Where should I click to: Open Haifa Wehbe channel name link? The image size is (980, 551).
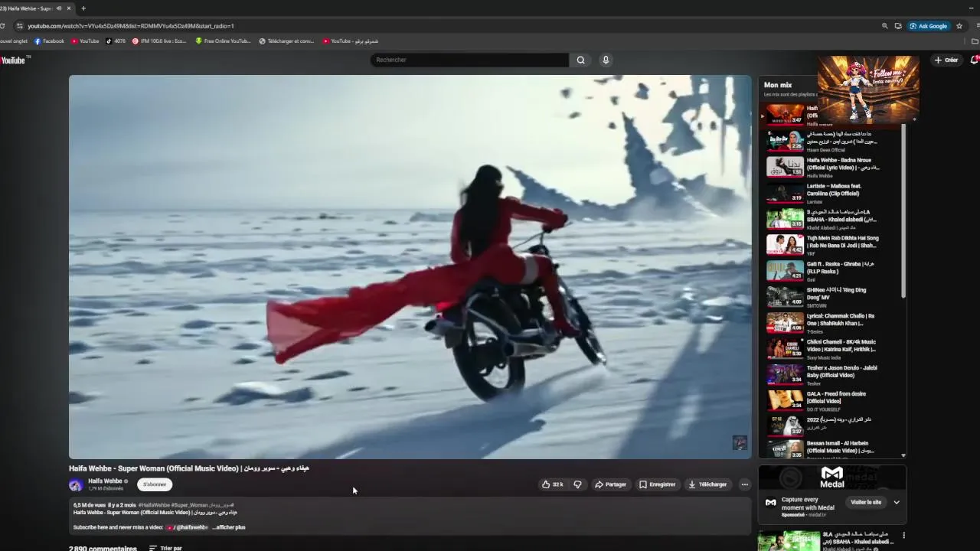tap(105, 481)
